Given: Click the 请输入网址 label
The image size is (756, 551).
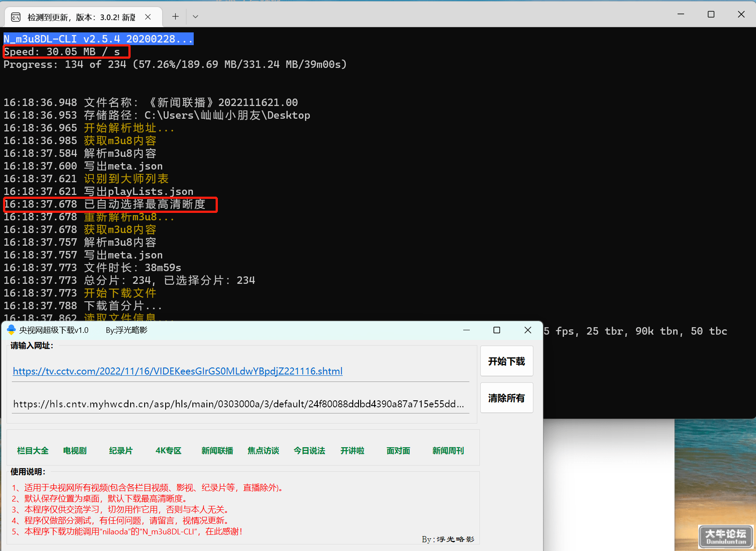Looking at the screenshot, I should [32, 346].
